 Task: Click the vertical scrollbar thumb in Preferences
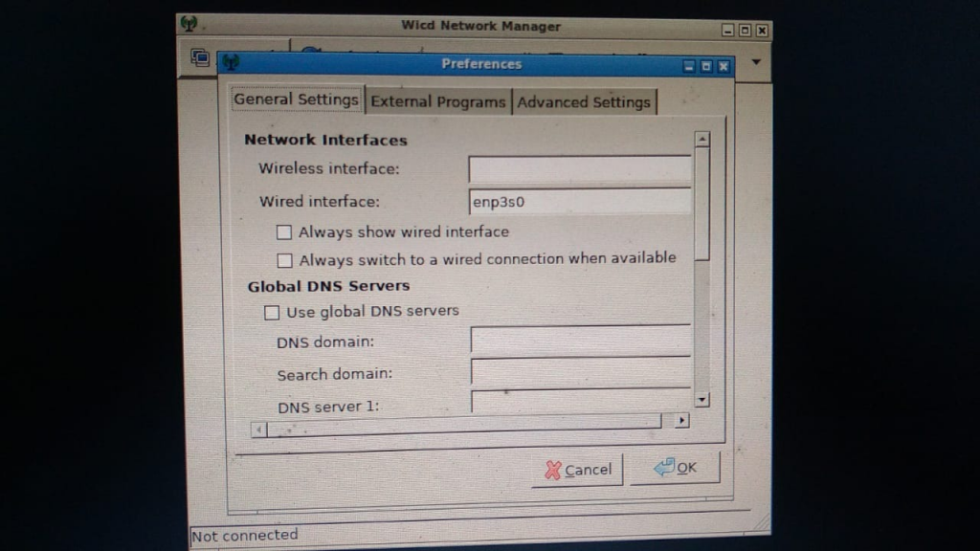coord(702,204)
